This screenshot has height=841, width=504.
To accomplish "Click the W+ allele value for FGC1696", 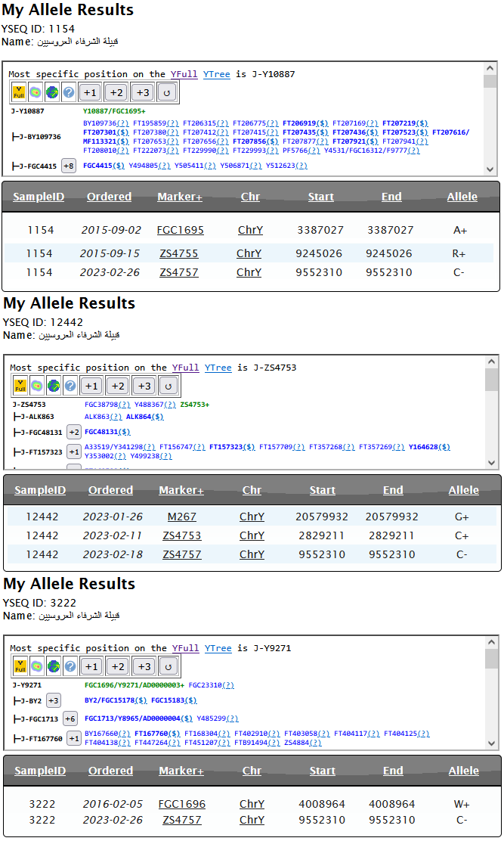I will tap(462, 805).
